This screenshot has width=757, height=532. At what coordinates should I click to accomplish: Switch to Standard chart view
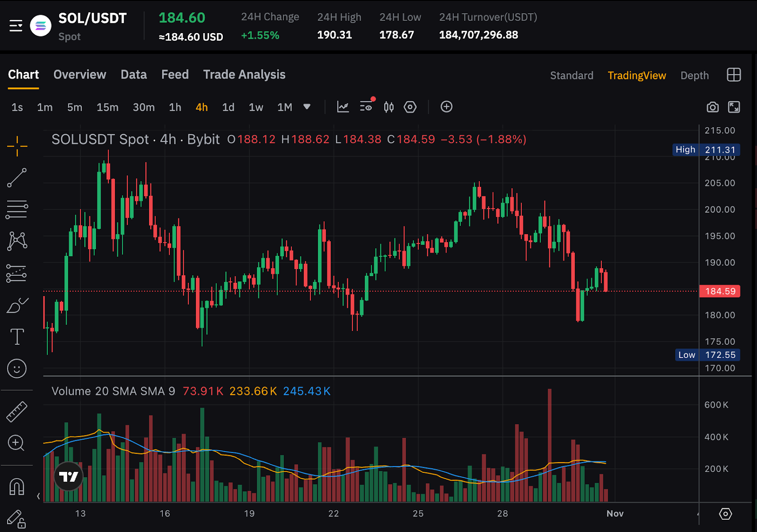tap(572, 76)
